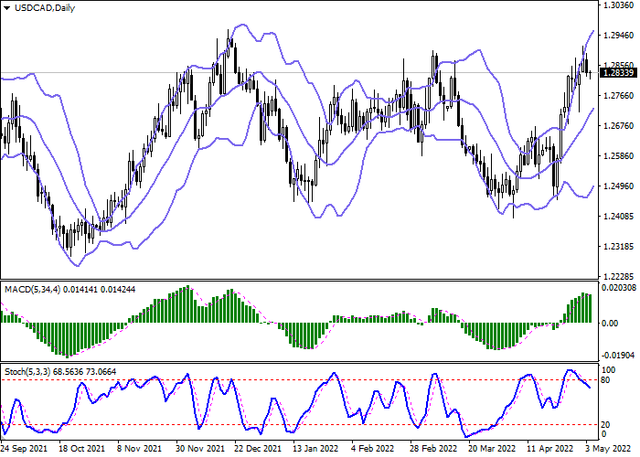Select the Stoch(5,3,3) indicator label

click(x=31, y=374)
